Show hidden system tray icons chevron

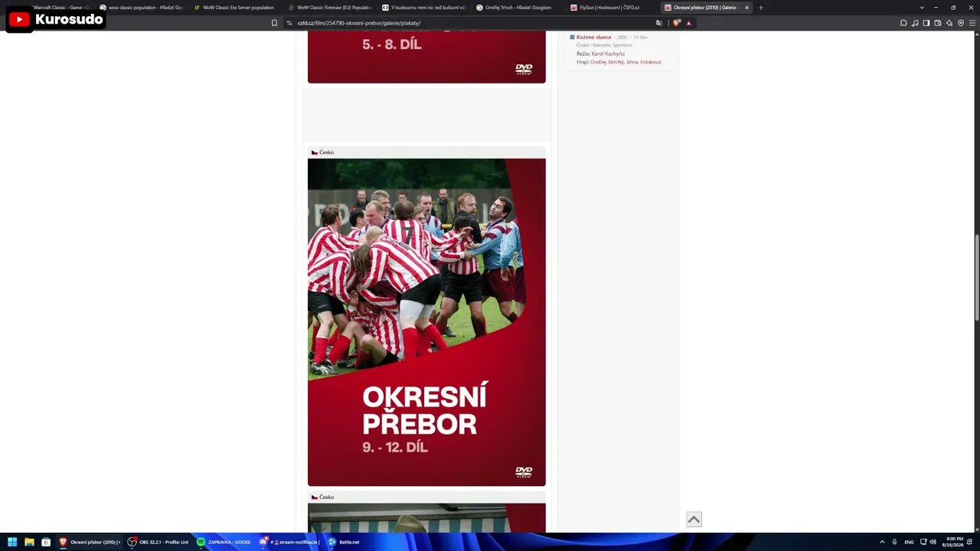882,542
